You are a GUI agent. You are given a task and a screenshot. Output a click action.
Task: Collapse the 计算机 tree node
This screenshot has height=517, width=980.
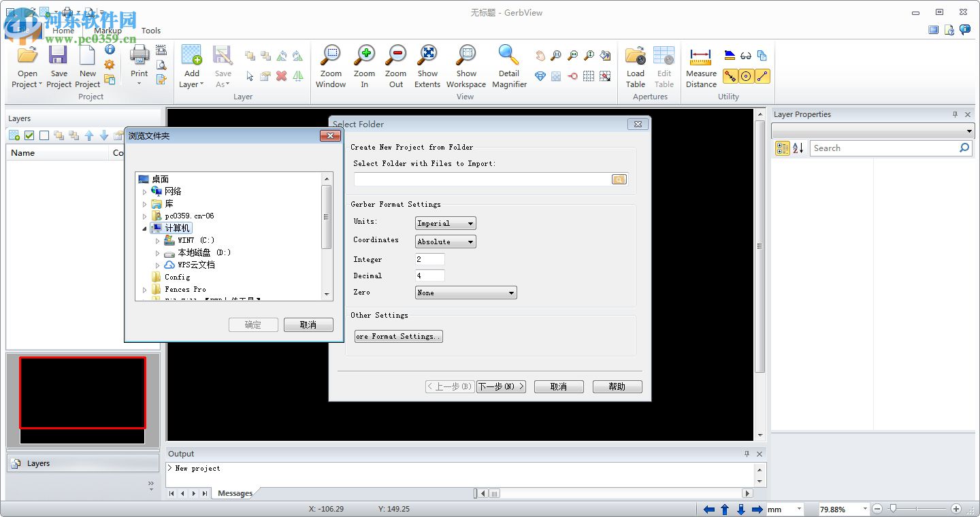[x=144, y=229]
